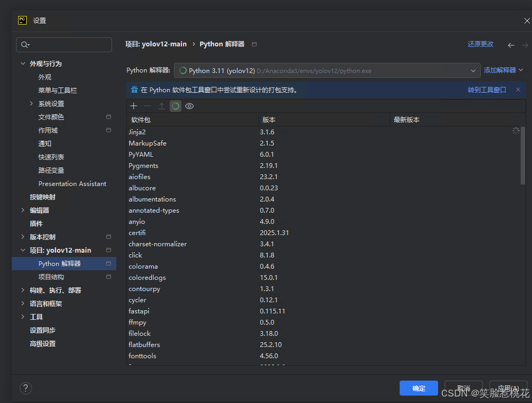Open Presentation Assistant settings
Viewport: 532px width, 403px height.
pos(72,184)
